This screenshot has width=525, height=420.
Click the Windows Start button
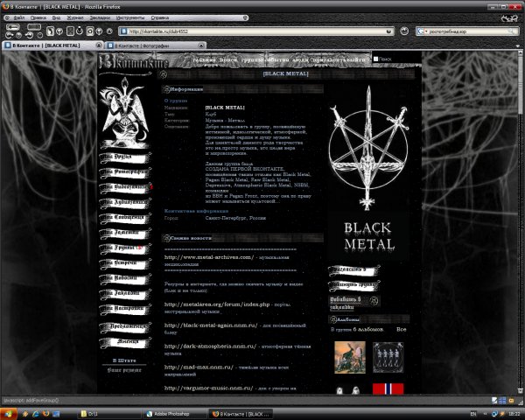(x=9, y=414)
